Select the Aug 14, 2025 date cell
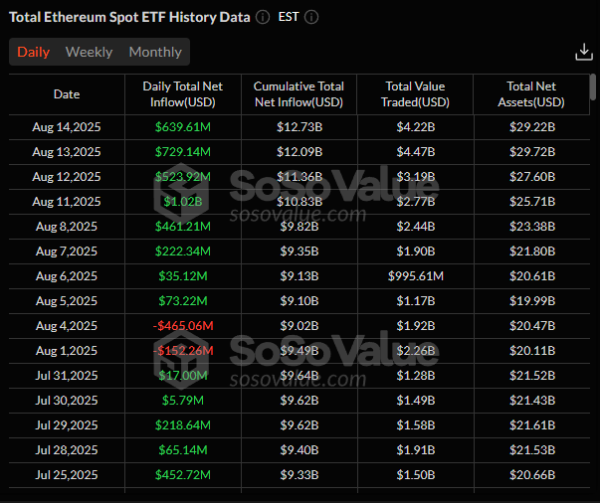 (66, 127)
